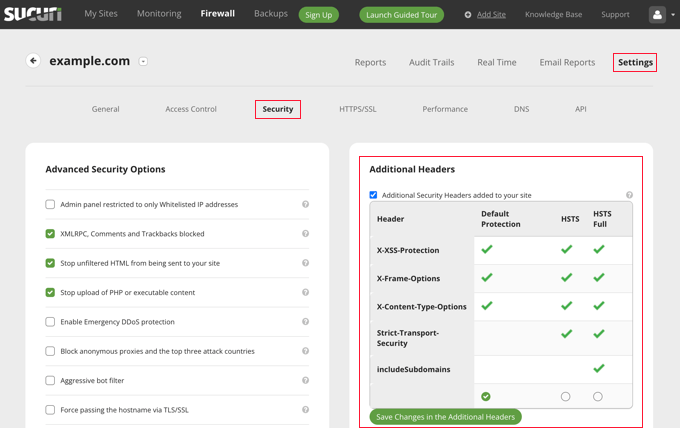Click the Sucuri logo

[x=32, y=14]
